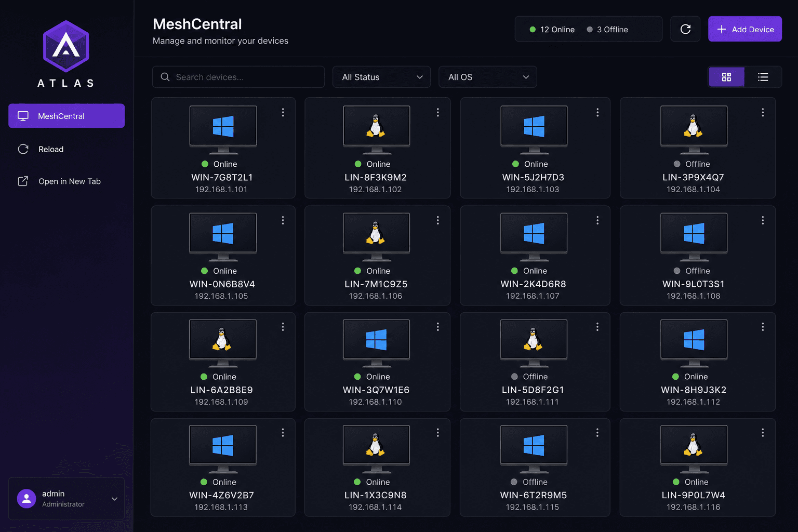Open the menu for LIN-6A2B8E9
Viewport: 798px width, 532px height.
[283, 327]
